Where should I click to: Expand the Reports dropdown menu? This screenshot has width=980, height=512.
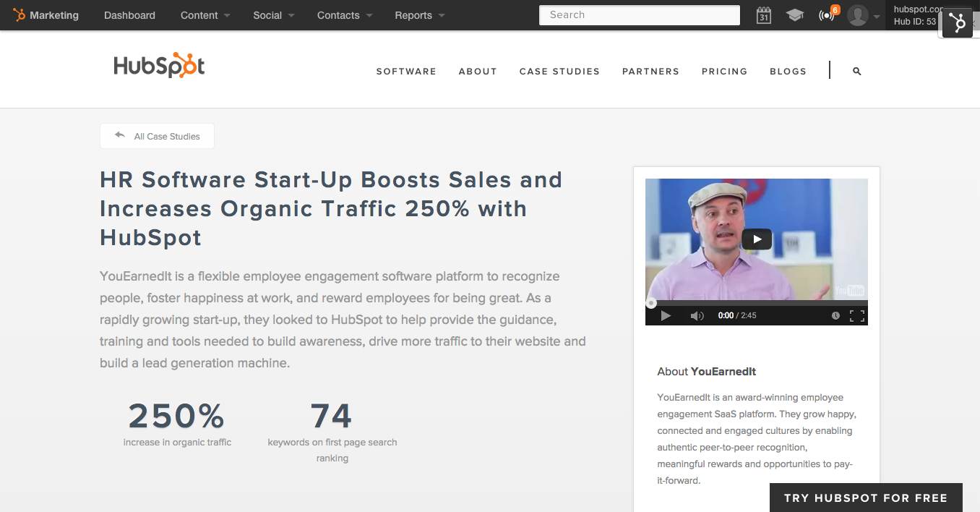pyautogui.click(x=419, y=15)
